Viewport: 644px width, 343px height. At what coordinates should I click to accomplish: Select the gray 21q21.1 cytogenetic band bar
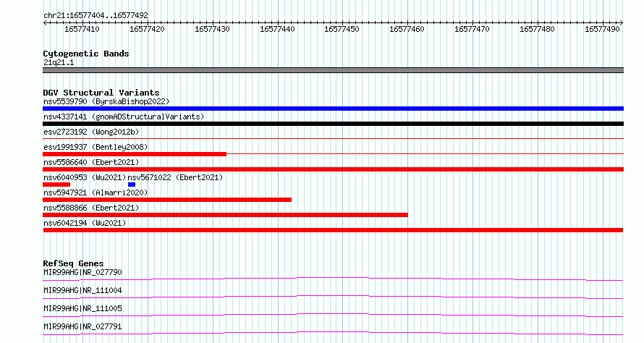click(333, 70)
